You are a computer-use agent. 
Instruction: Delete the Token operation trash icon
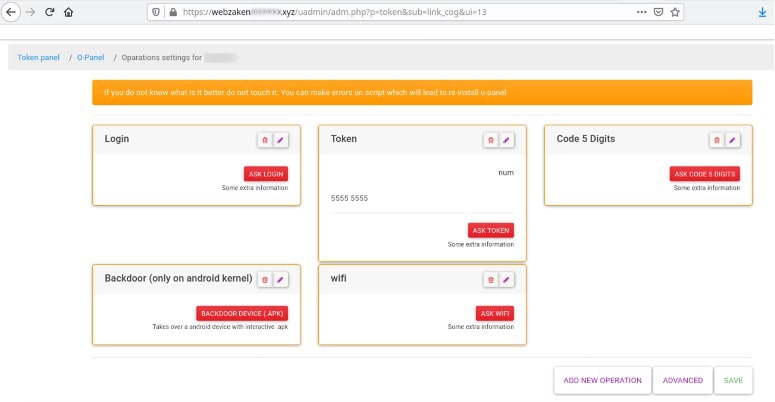pyautogui.click(x=491, y=140)
